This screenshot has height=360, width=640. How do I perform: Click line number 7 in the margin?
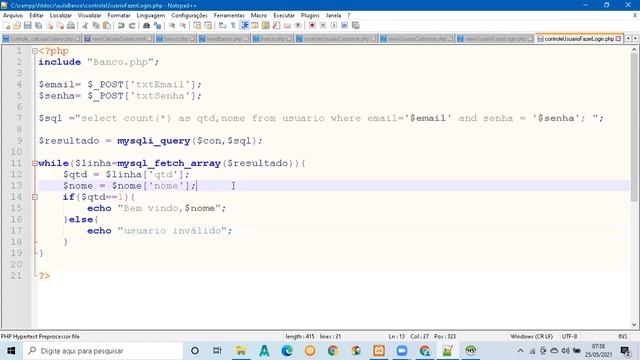click(x=19, y=118)
